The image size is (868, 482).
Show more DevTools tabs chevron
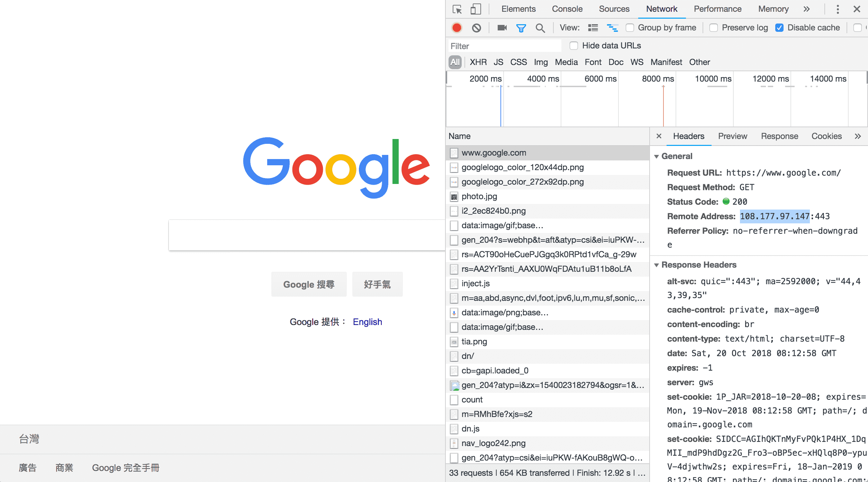(x=807, y=9)
